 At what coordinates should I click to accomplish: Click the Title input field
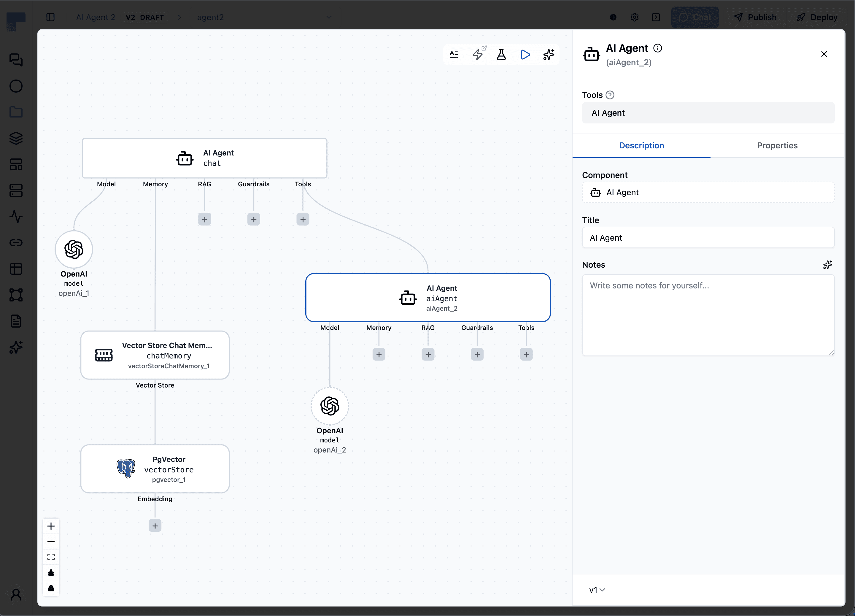[708, 237]
